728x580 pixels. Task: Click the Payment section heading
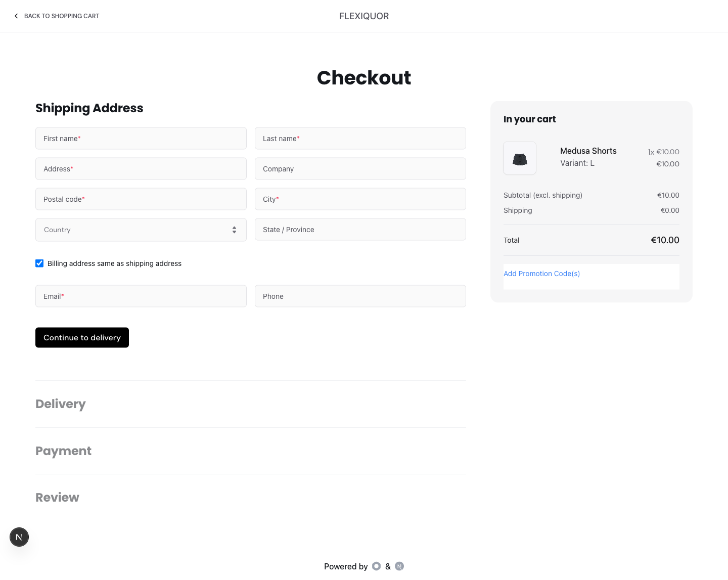click(x=63, y=451)
